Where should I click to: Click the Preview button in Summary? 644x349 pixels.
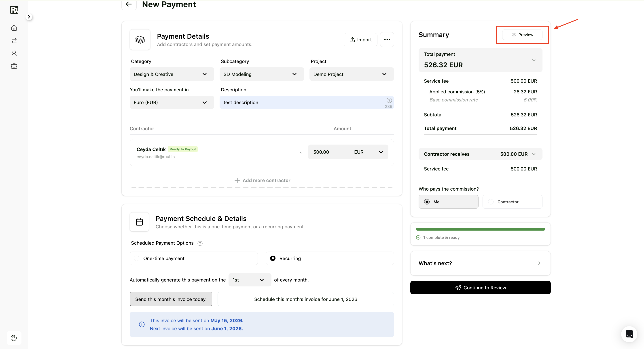pos(522,35)
